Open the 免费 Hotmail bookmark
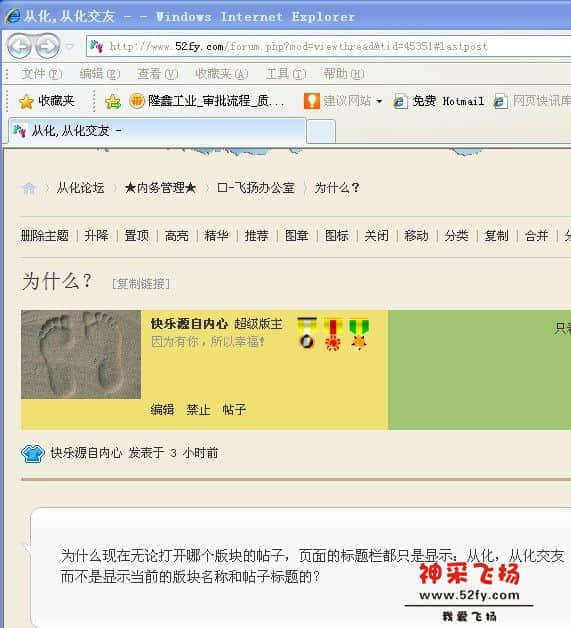Screen dimensions: 571x628 pos(438,101)
